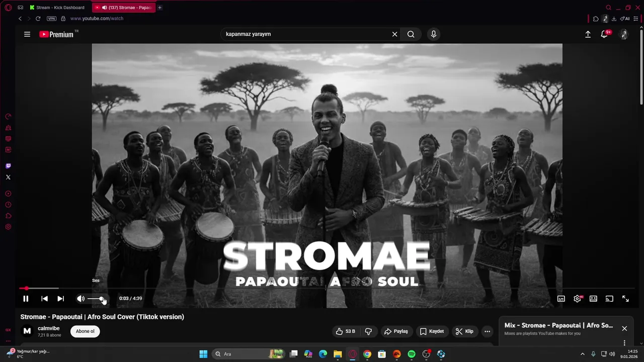Adjust the volume slider handle

point(102,299)
